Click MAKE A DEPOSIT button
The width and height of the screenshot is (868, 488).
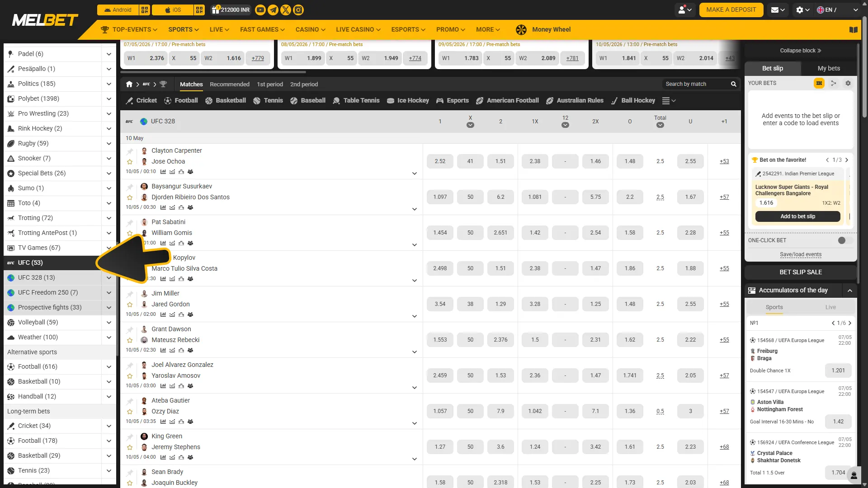[x=731, y=10]
